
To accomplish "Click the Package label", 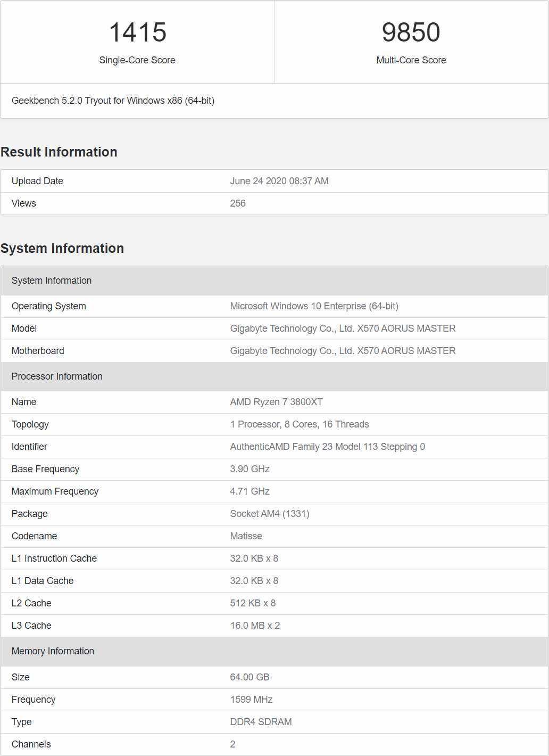I will pyautogui.click(x=30, y=514).
